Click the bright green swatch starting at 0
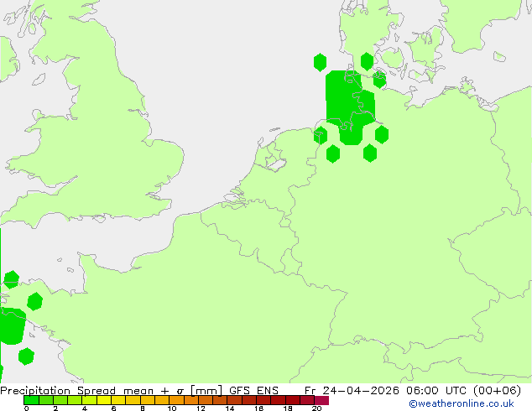The image size is (532, 411). pos(31,400)
